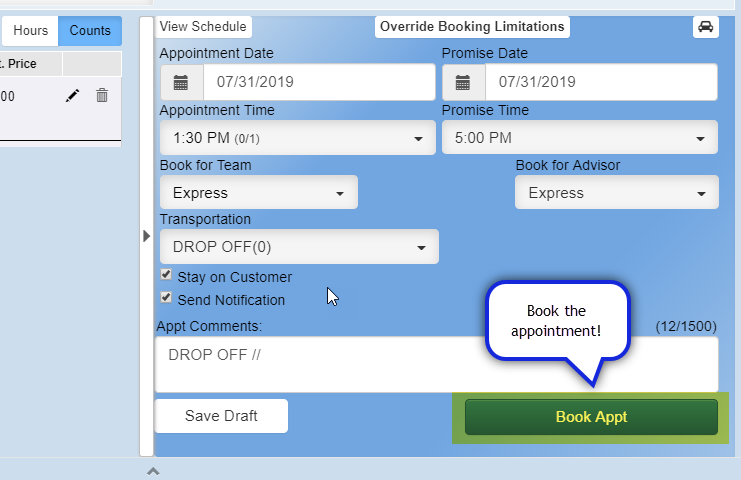Switch to the Counts tab

pos(90,31)
